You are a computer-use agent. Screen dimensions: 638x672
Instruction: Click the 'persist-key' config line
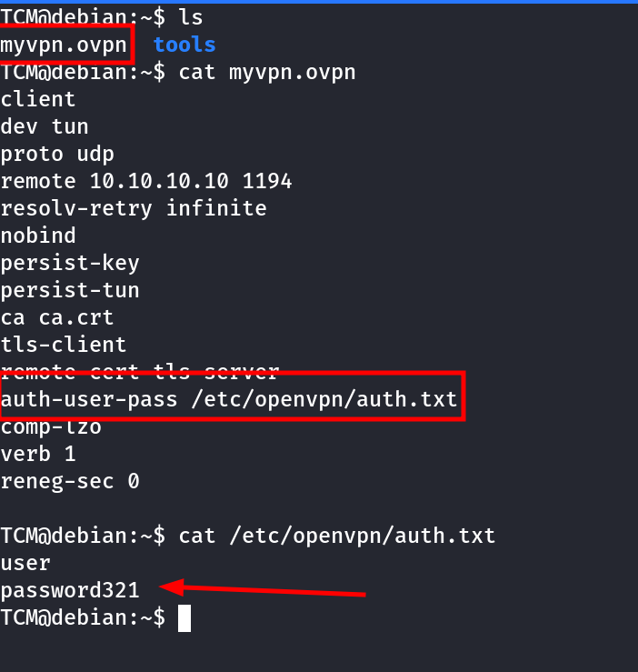pos(70,263)
